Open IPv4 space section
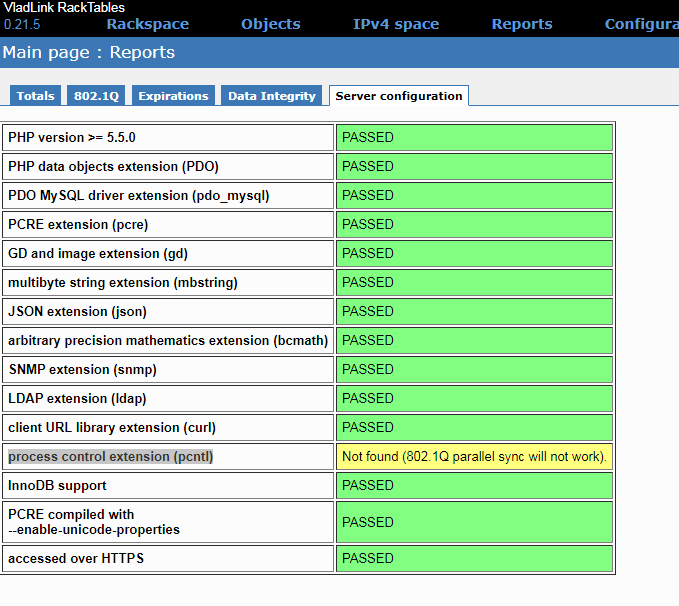 click(x=396, y=24)
